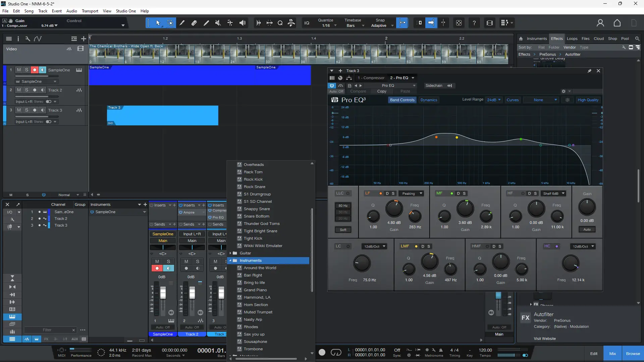Toggle Pro EQ power bypass button
This screenshot has width=644, height=362.
pos(332,85)
